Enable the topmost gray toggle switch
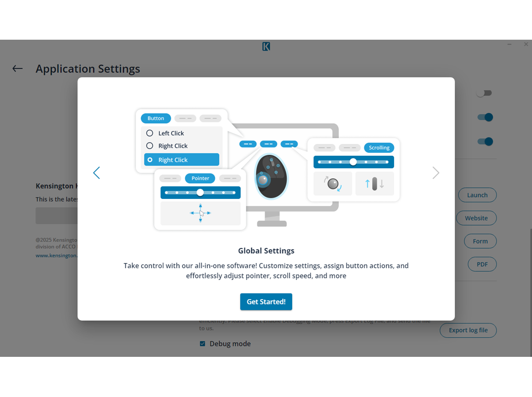The image size is (532, 397). pos(484,92)
